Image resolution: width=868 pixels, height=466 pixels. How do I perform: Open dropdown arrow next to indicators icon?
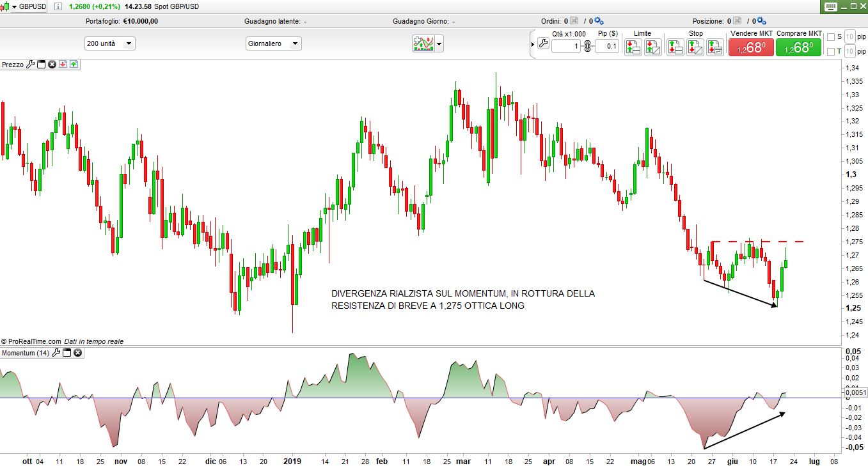pos(439,44)
